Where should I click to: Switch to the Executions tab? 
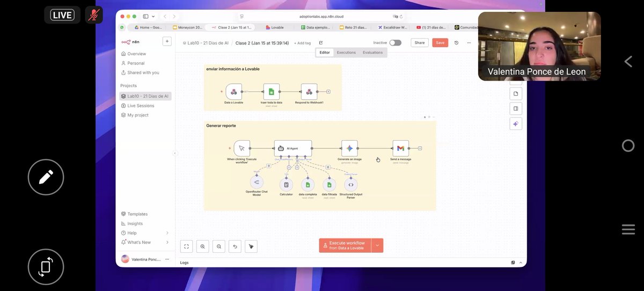[x=346, y=53]
